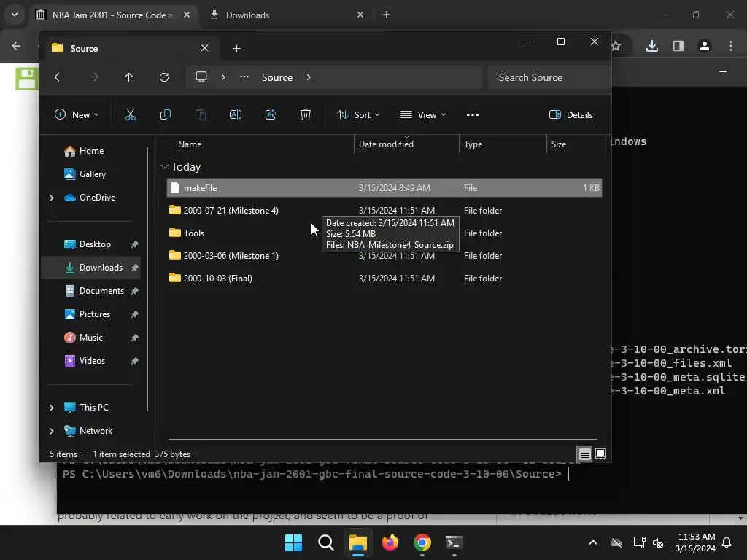747x560 pixels.
Task: Show hidden tray icons chevron
Action: (x=593, y=542)
